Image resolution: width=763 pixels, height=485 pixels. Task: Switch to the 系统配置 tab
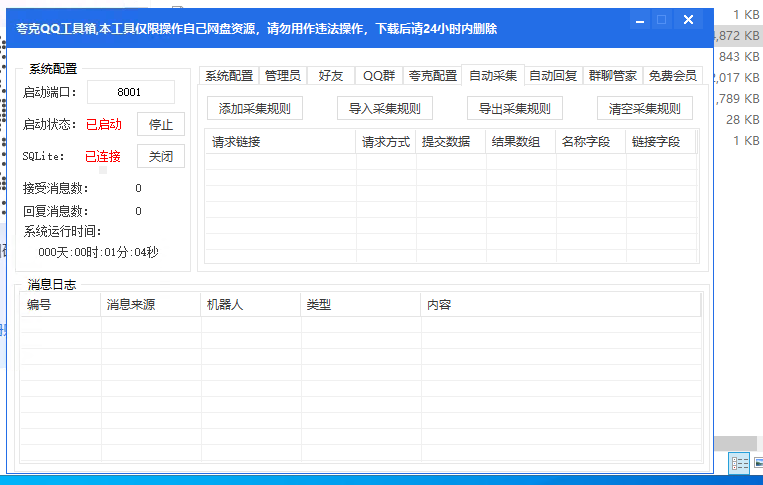(x=229, y=76)
